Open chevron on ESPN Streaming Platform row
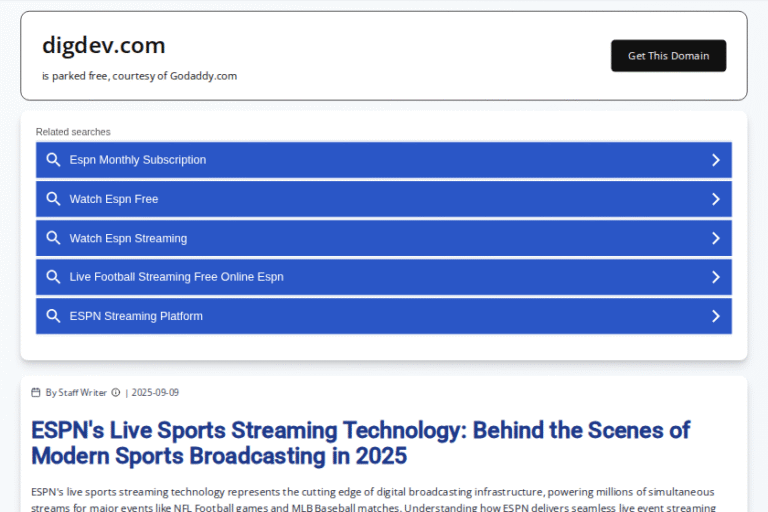Image resolution: width=768 pixels, height=512 pixels. point(715,316)
